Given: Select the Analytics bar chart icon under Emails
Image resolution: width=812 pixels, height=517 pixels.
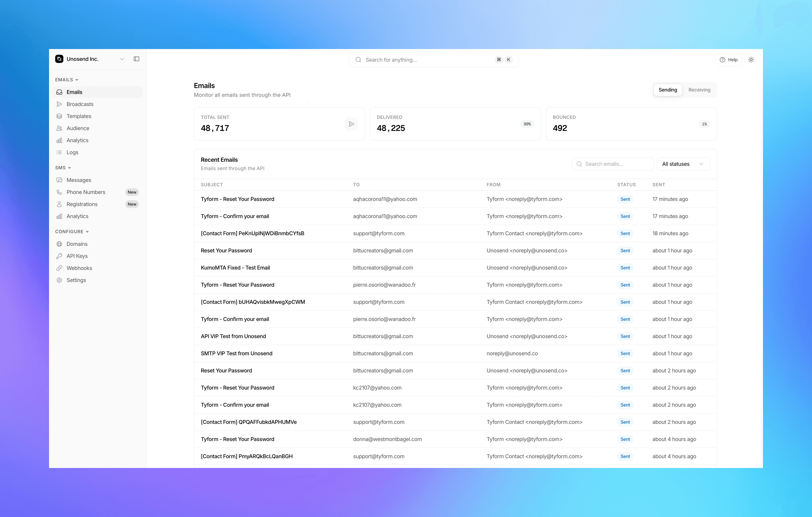Looking at the screenshot, I should click(60, 140).
